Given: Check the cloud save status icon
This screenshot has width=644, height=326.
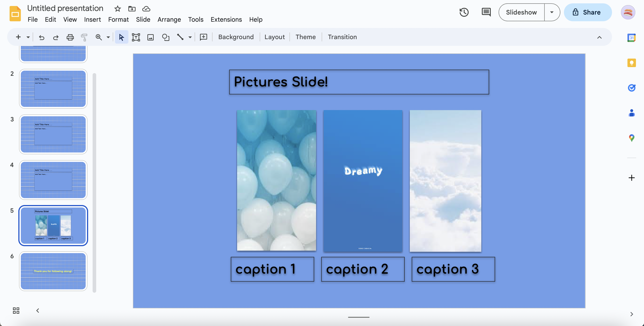Looking at the screenshot, I should coord(146,9).
